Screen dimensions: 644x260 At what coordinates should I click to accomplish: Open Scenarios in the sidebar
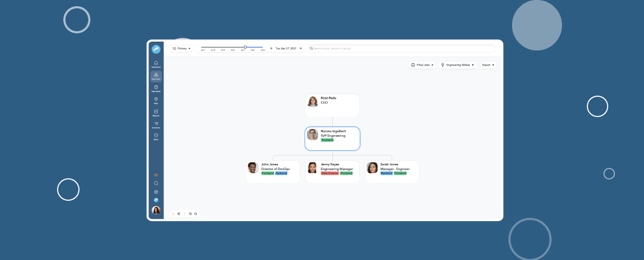[x=156, y=124]
